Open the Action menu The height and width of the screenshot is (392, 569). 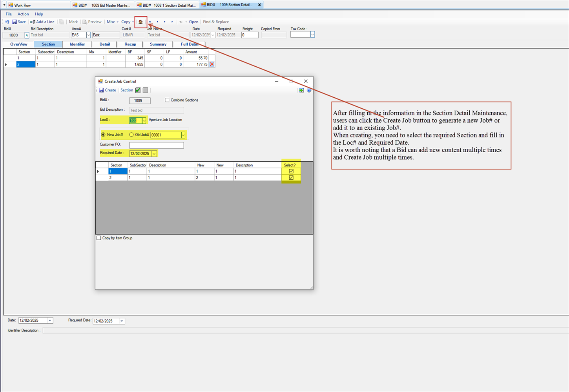23,14
